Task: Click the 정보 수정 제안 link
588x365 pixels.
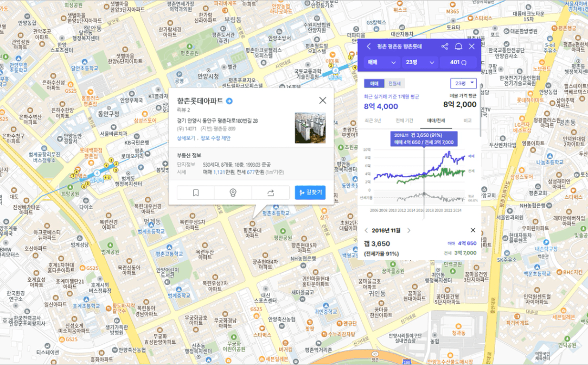Action: point(215,138)
